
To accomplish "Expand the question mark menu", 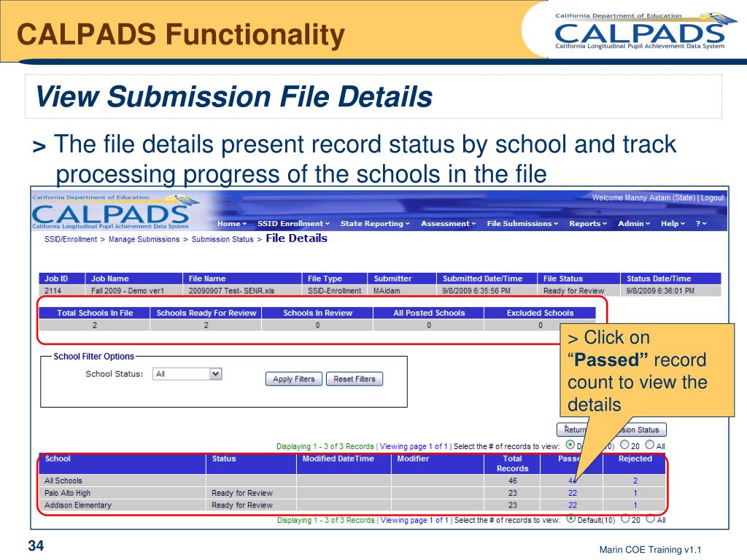I will (701, 223).
